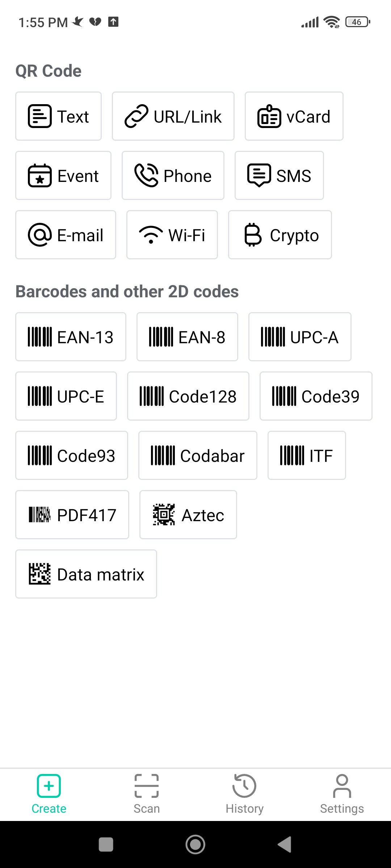The width and height of the screenshot is (391, 868).
Task: Select the URL/Link chain icon
Action: (136, 116)
